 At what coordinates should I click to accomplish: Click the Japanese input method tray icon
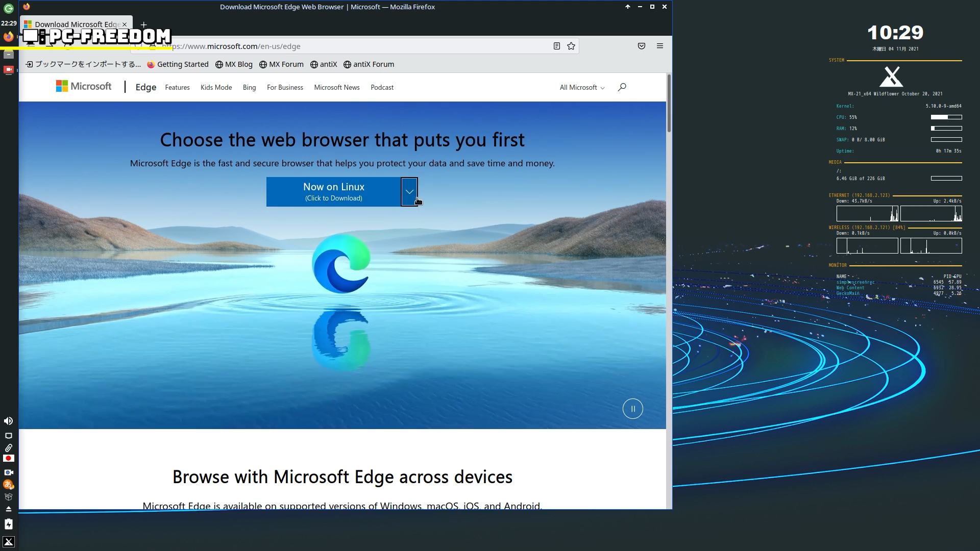(8, 485)
